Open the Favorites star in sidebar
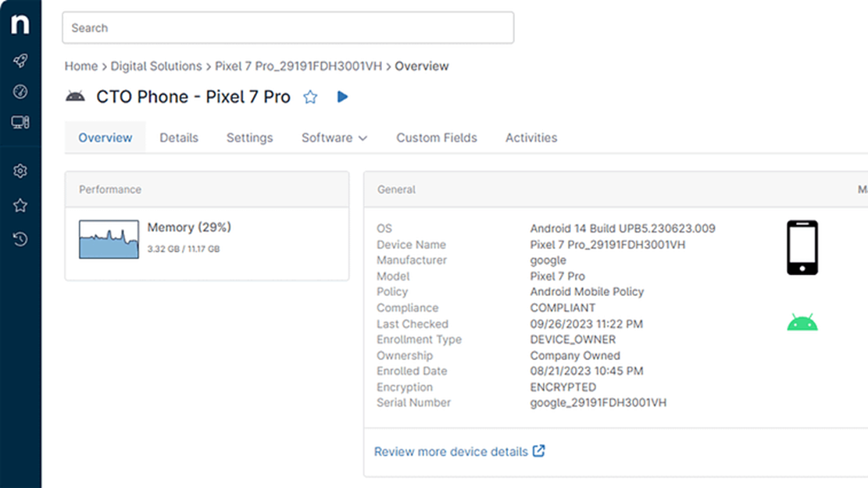 click(x=20, y=205)
